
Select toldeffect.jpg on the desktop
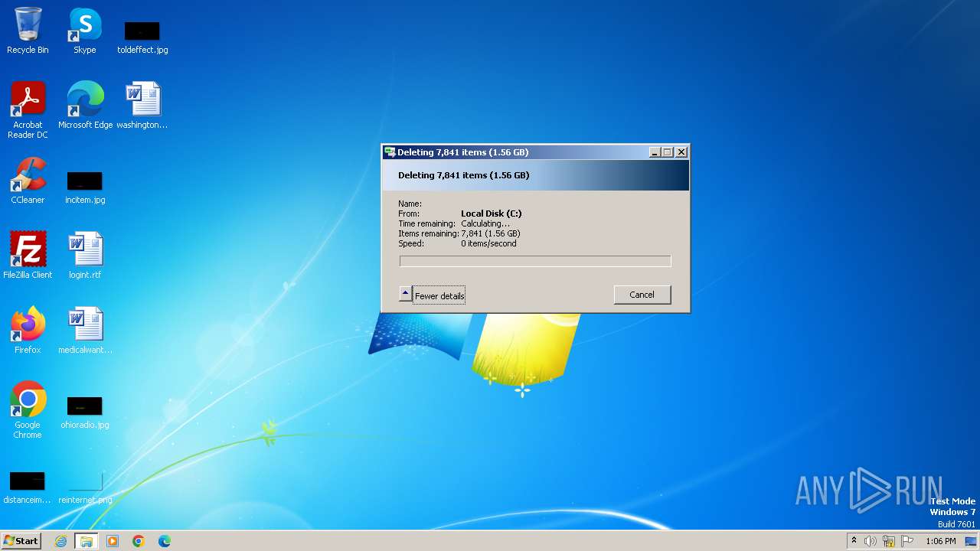[x=142, y=37]
